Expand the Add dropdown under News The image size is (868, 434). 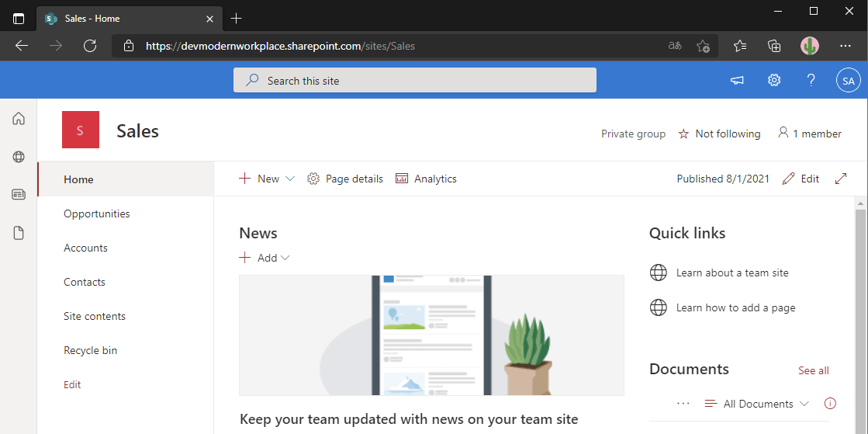point(265,258)
